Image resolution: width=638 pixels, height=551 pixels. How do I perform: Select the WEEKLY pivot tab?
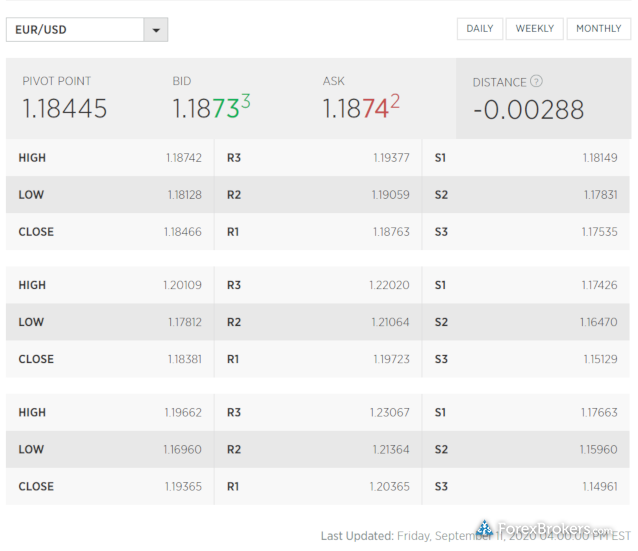pos(534,29)
